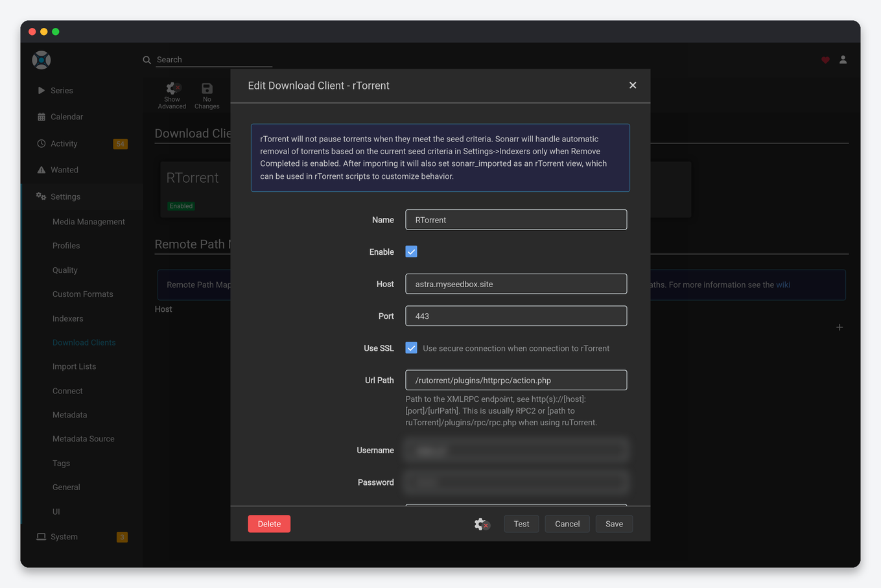Open Quality settings
Screen dimensions: 881x588
coord(65,270)
